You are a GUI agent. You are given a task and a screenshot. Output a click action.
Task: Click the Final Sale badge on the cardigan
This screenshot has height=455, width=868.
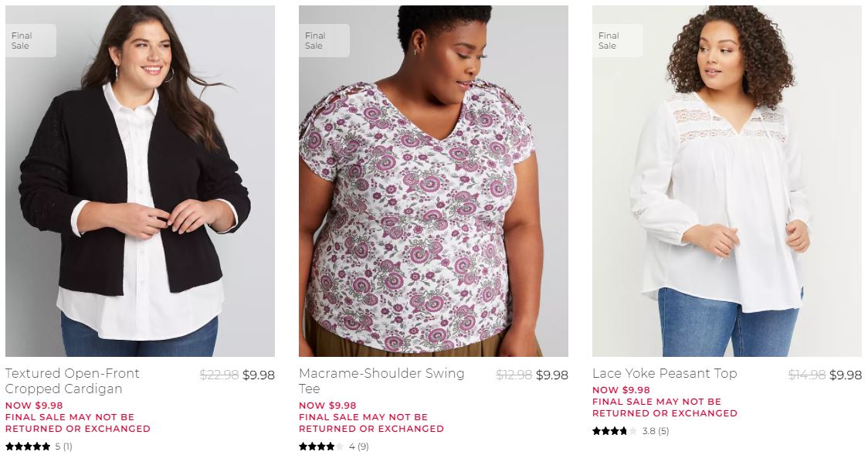31,41
